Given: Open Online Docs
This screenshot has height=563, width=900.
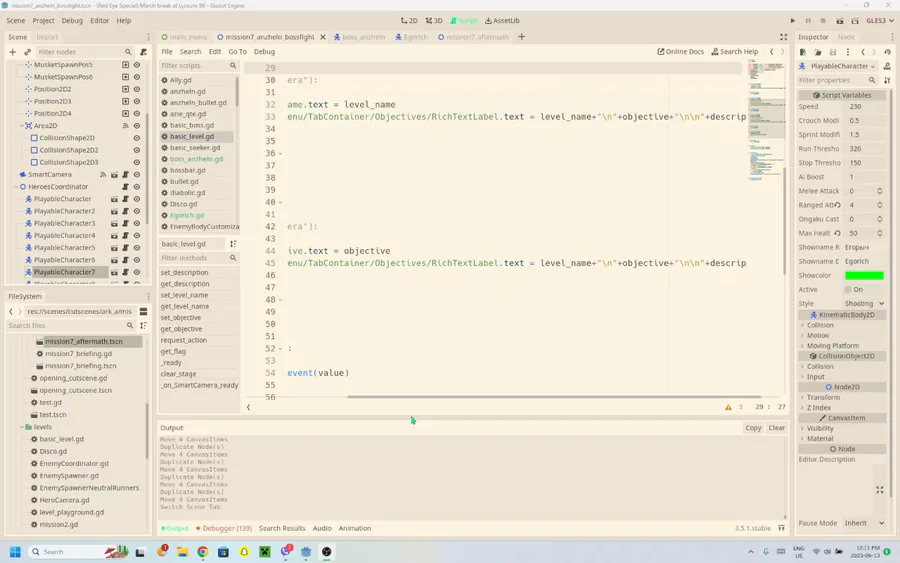Looking at the screenshot, I should click(680, 52).
